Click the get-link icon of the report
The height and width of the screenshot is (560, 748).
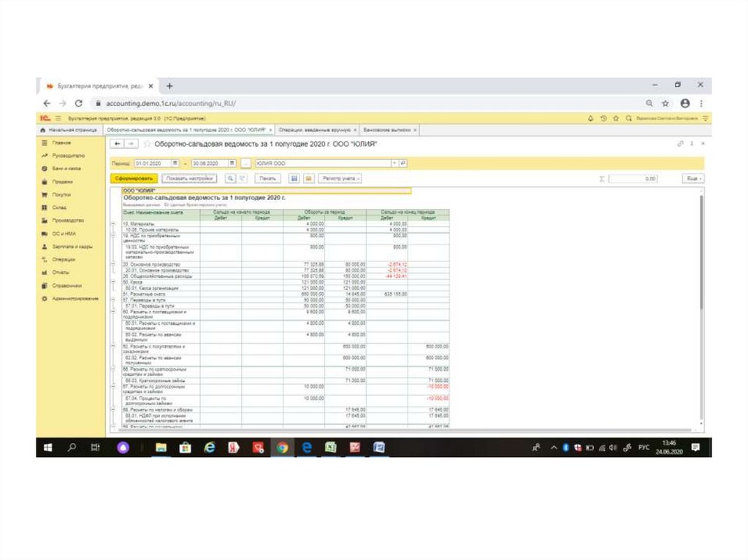click(x=680, y=144)
